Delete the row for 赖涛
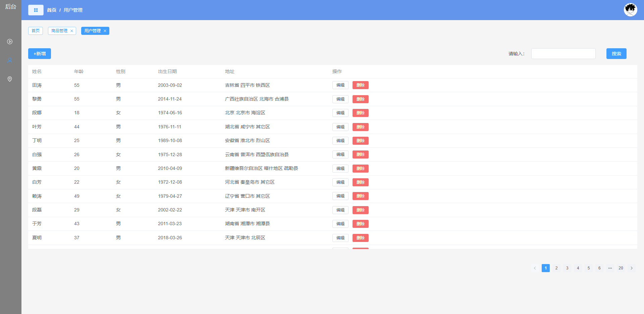644x314 pixels. (x=361, y=196)
